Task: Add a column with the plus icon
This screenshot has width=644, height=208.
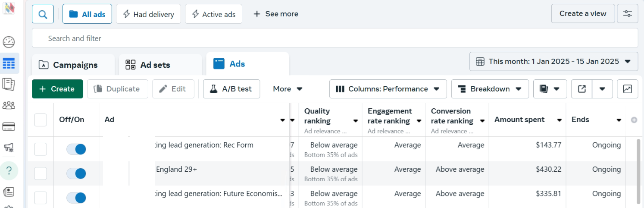Action: [x=634, y=120]
